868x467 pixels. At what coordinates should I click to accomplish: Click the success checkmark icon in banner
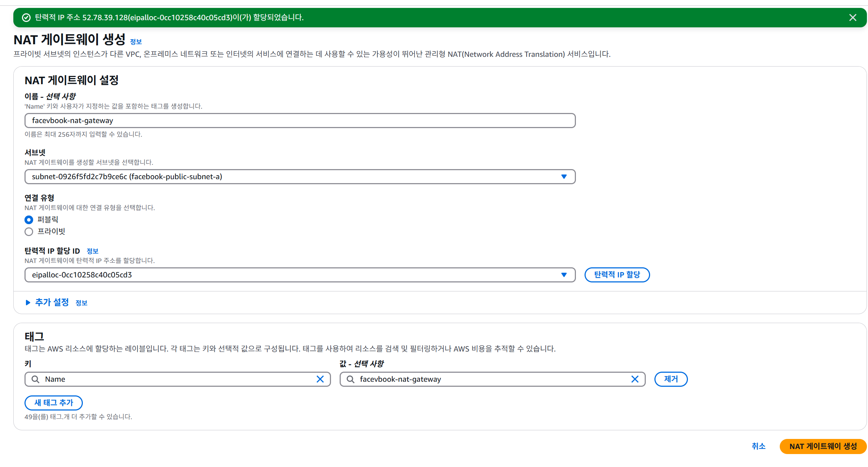[x=26, y=18]
